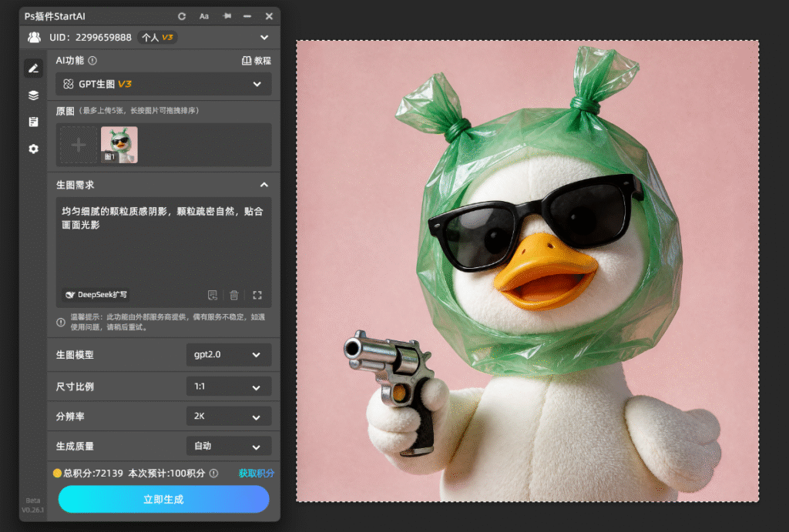789x532 pixels.
Task: Click the yellow coin icon beside 总积分
Action: (57, 473)
